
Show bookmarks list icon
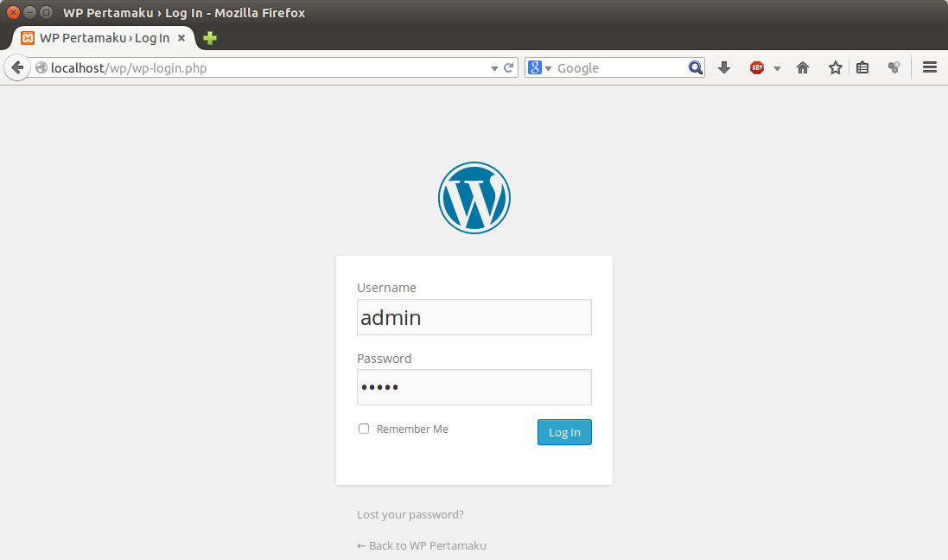862,67
